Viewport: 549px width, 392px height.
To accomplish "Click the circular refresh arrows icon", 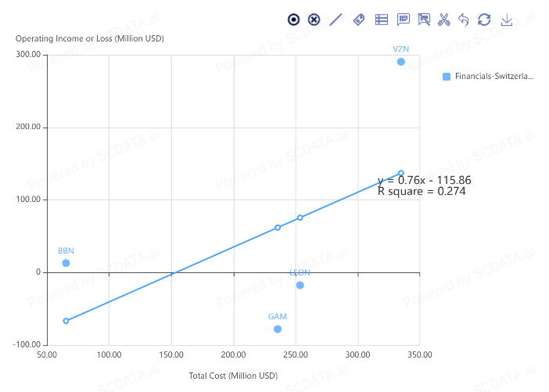I will tap(484, 20).
